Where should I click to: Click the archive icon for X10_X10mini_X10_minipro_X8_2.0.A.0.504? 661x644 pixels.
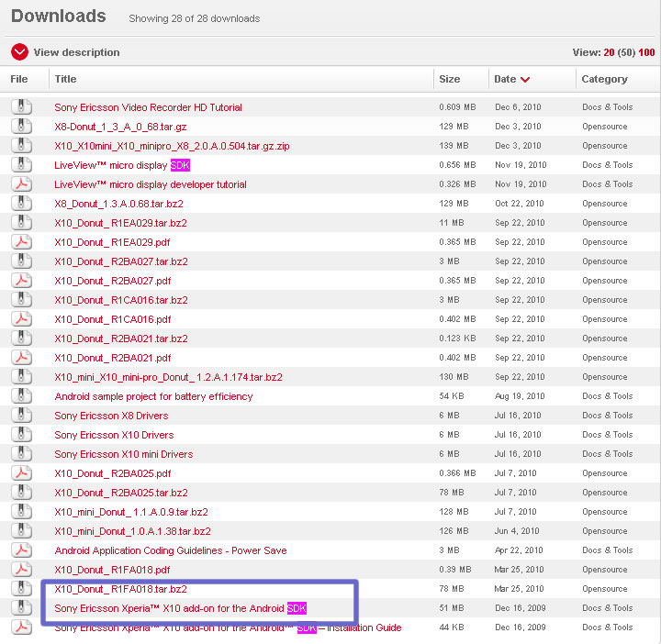[21, 146]
